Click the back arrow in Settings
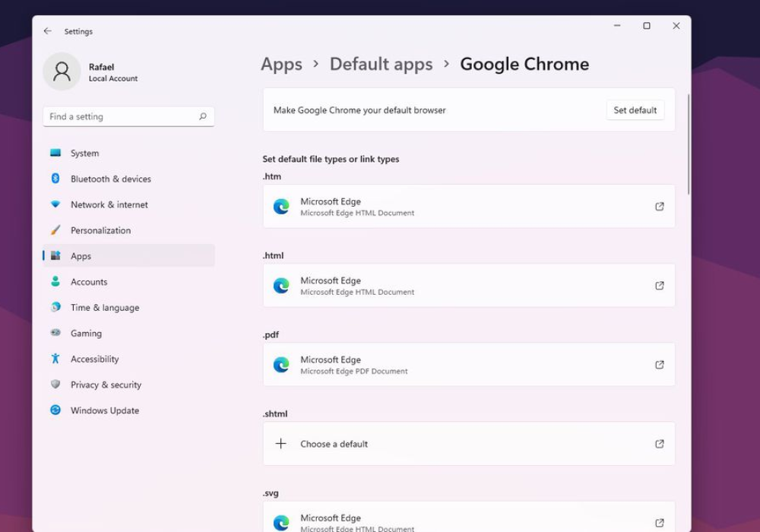This screenshot has height=532, width=760. pos(47,31)
